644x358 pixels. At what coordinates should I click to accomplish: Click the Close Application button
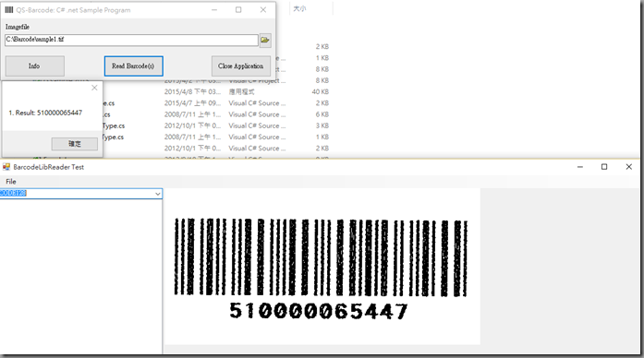tap(240, 66)
